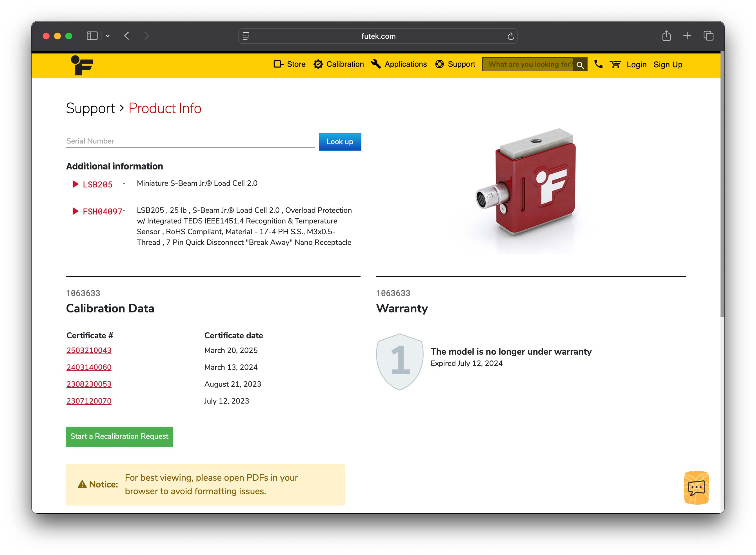This screenshot has width=756, height=555.
Task: Click the Look up button
Action: [340, 142]
